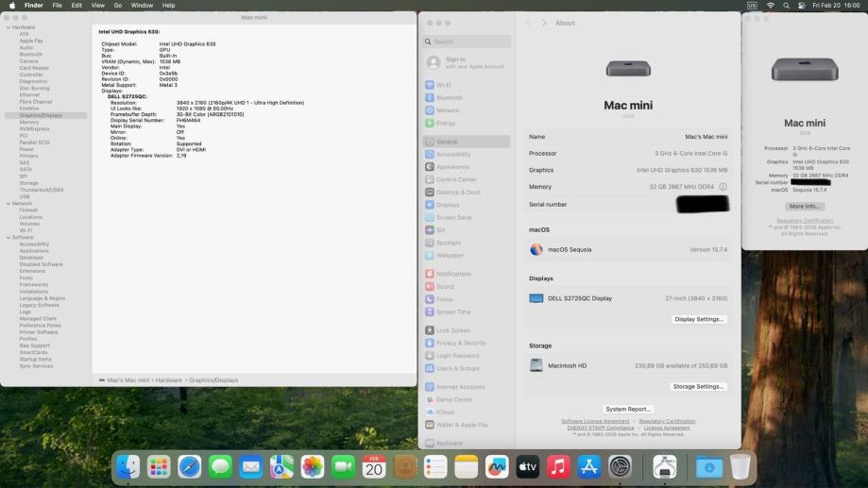The height and width of the screenshot is (488, 868).
Task: Click the memory info icon beside 32 GB
Action: (x=723, y=187)
